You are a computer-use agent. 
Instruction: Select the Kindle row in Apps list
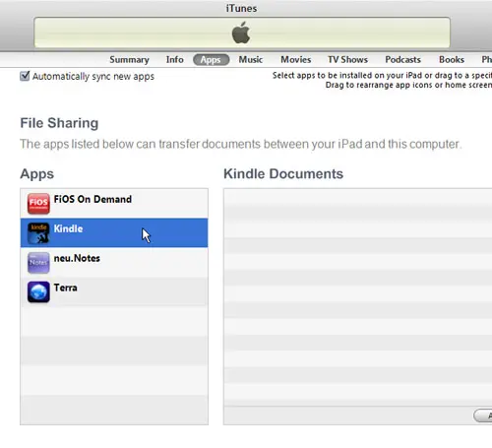(114, 232)
